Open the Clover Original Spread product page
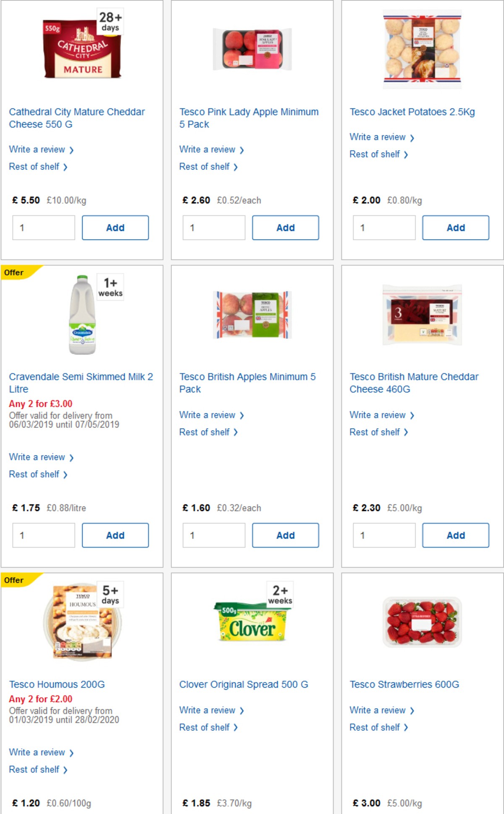 click(x=244, y=684)
